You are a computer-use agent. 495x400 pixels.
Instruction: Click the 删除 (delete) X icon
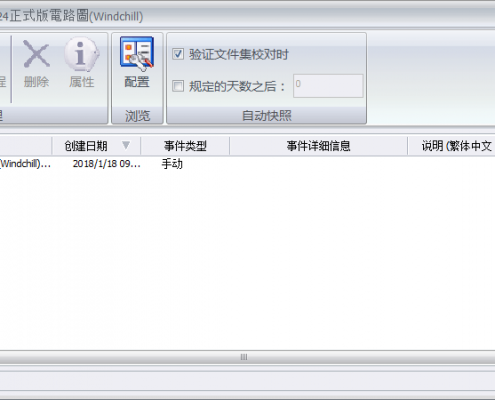tap(36, 53)
